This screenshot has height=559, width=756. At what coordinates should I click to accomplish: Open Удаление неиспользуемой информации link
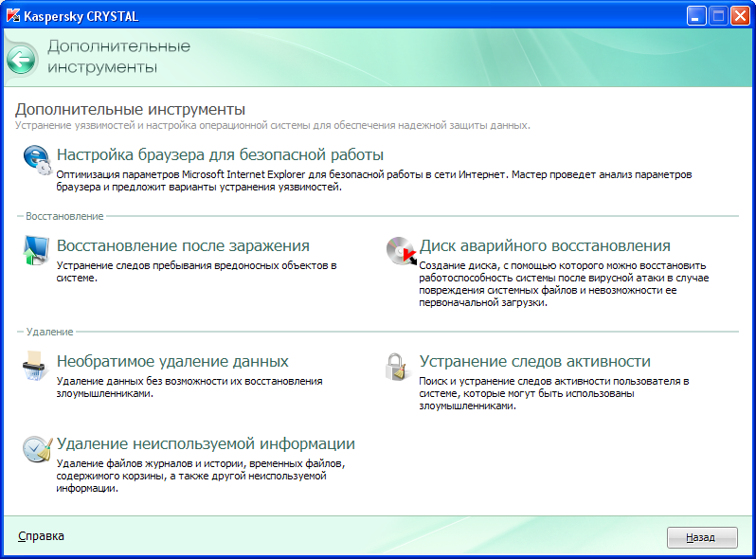point(206,443)
